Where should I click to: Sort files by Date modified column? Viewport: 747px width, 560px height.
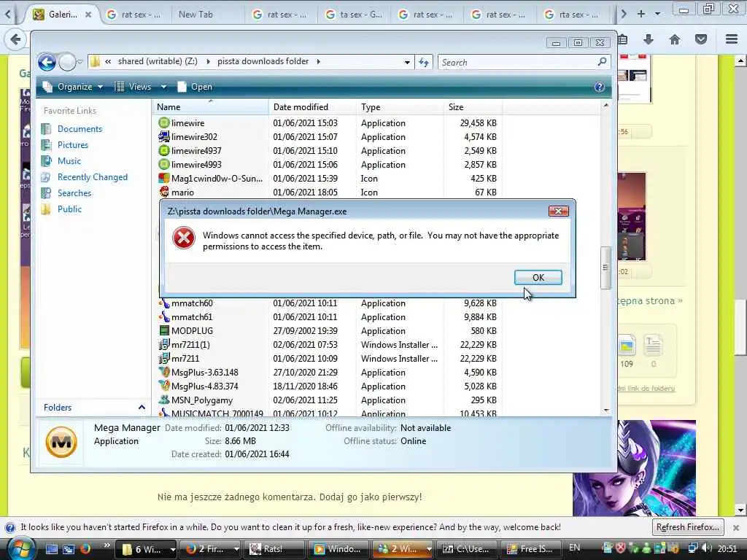[x=312, y=107]
